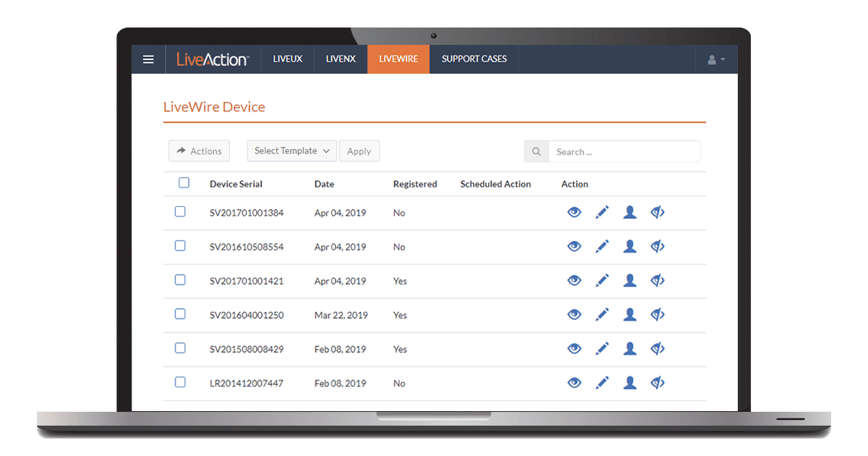The width and height of the screenshot is (868, 456).
Task: Click the search magnifier icon
Action: tap(536, 151)
